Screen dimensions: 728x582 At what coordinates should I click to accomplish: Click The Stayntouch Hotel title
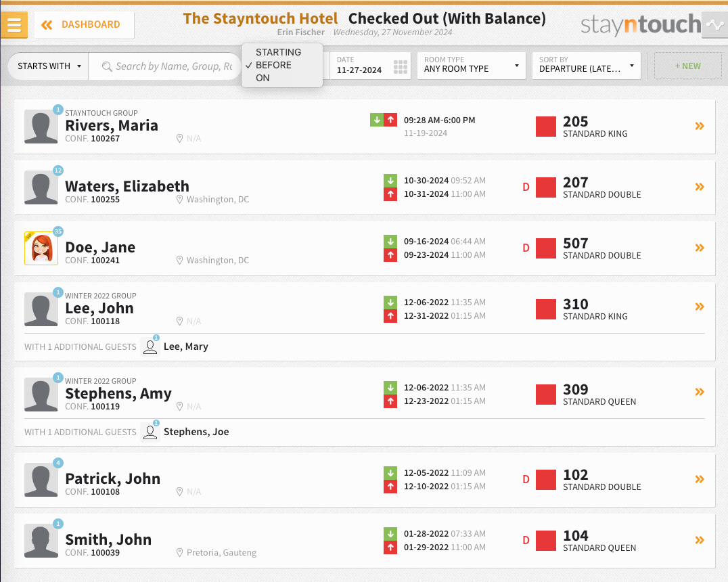point(260,18)
